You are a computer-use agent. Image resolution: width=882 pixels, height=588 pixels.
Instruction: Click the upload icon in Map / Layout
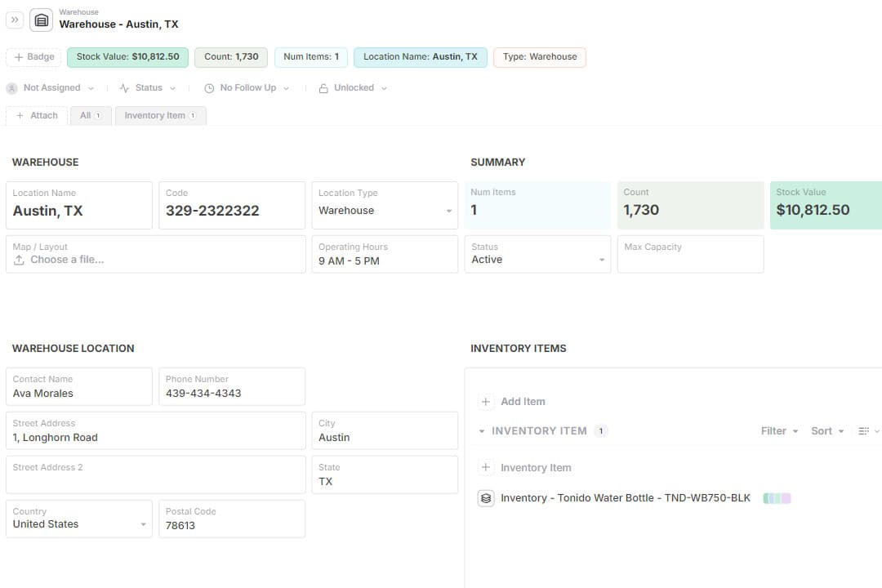point(19,260)
